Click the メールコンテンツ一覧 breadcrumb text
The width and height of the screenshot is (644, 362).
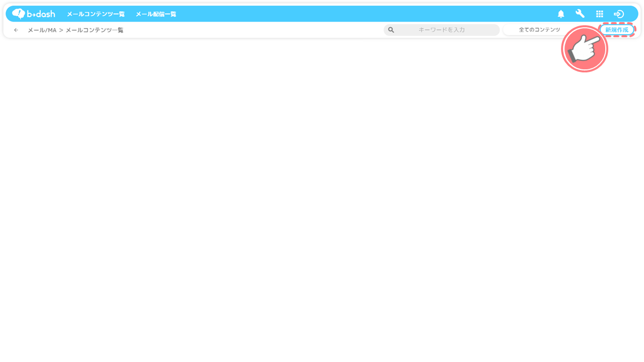tap(95, 30)
